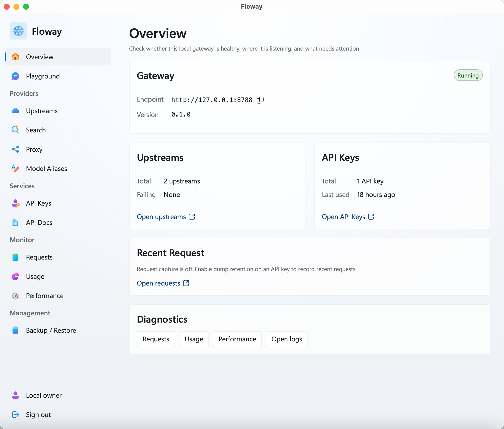Viewport: 504px width, 429px height.
Task: Click the Backup / Restore database icon
Action: [15, 330]
